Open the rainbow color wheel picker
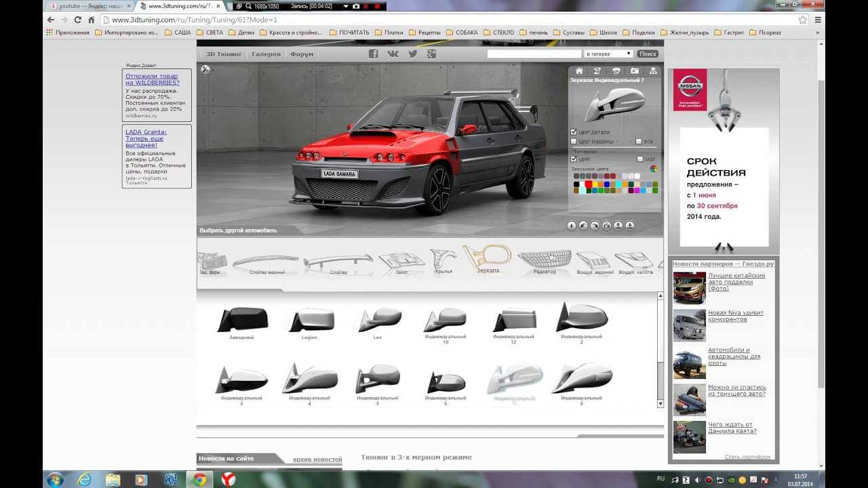Viewport: 868px width, 488px height. tap(654, 169)
